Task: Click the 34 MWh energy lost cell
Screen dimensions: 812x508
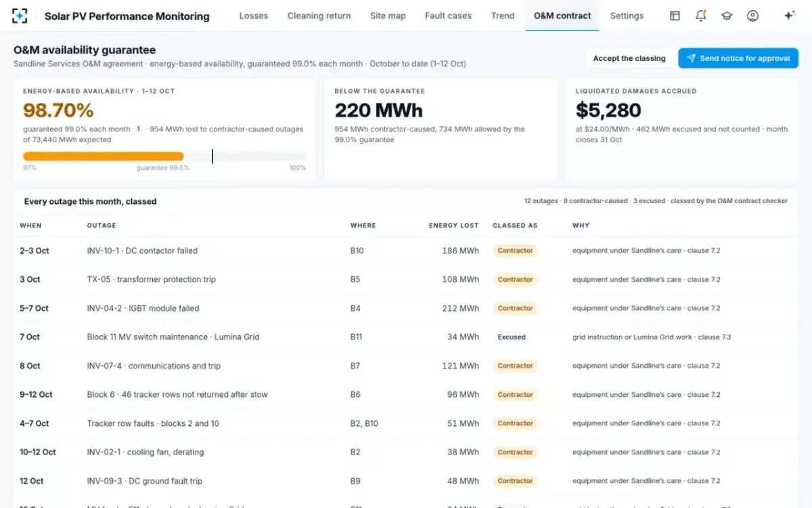Action: 463,337
